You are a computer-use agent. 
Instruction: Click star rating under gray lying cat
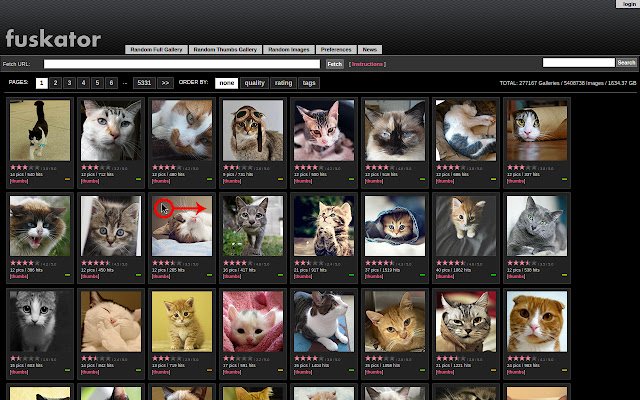click(522, 263)
